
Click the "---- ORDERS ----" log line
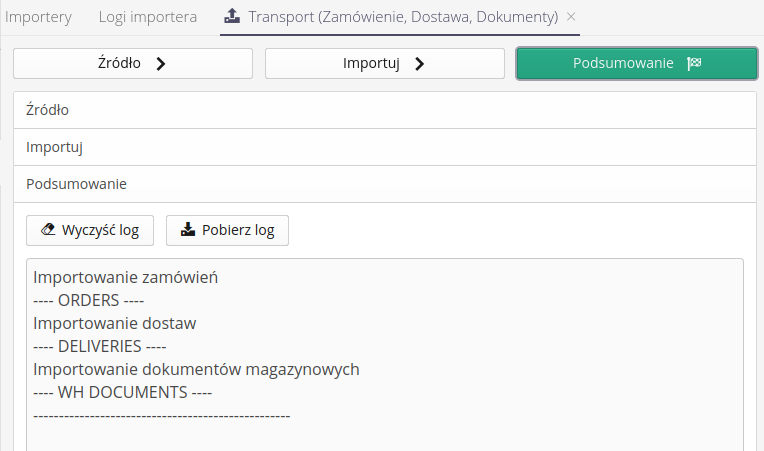click(90, 301)
